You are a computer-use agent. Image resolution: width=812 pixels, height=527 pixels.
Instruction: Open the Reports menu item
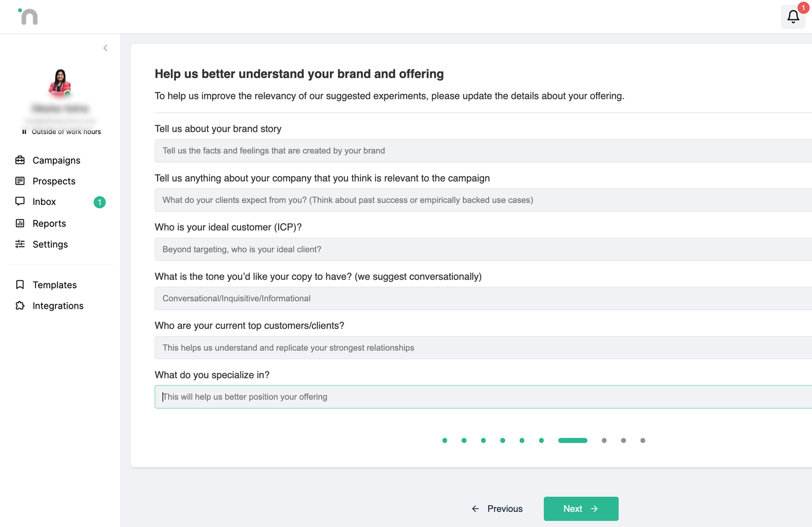pyautogui.click(x=60, y=223)
